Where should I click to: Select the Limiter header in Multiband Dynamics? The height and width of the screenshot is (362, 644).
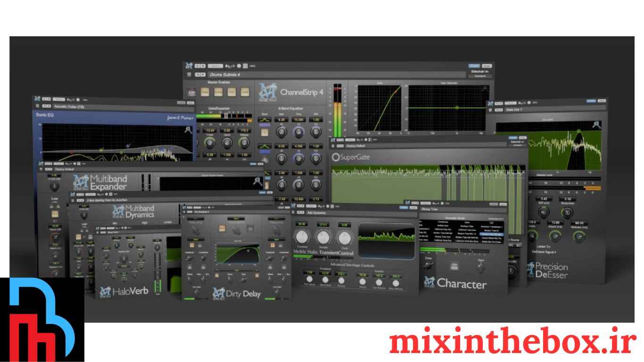click(x=168, y=222)
